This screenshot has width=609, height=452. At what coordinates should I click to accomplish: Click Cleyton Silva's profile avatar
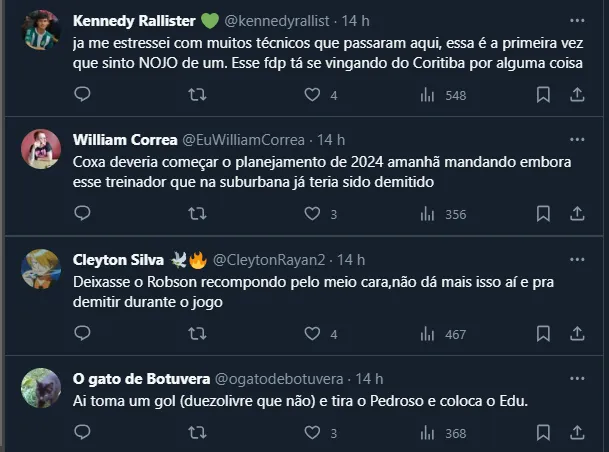pos(41,269)
